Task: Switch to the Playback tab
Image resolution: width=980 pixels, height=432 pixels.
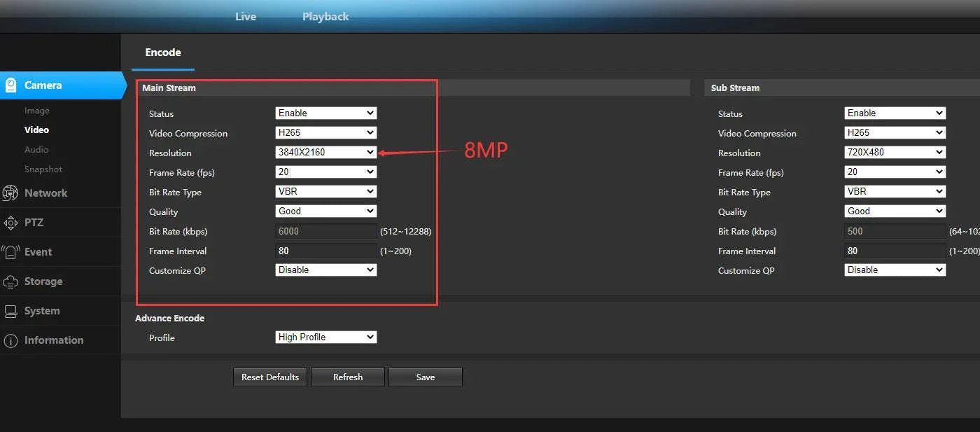Action: [325, 17]
